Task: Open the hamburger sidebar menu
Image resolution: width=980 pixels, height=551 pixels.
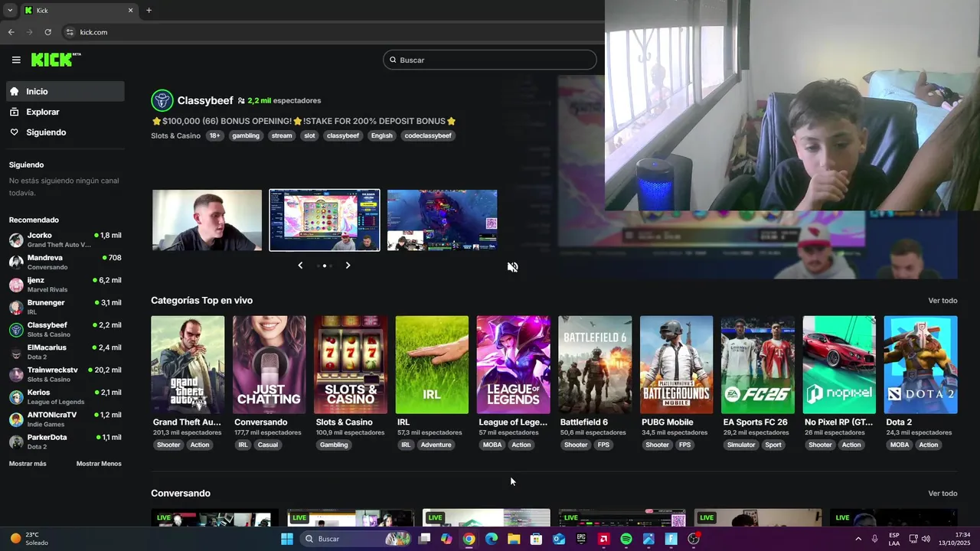Action: pos(16,60)
